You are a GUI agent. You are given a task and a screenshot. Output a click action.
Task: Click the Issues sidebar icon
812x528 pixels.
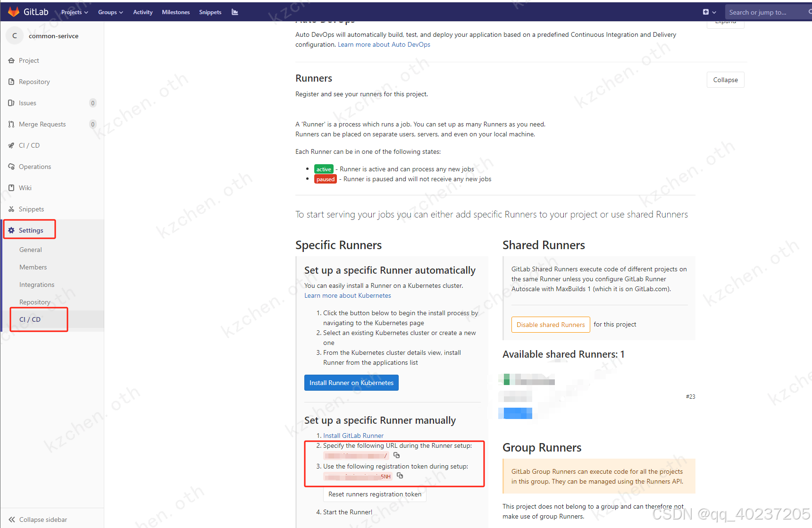pos(11,103)
